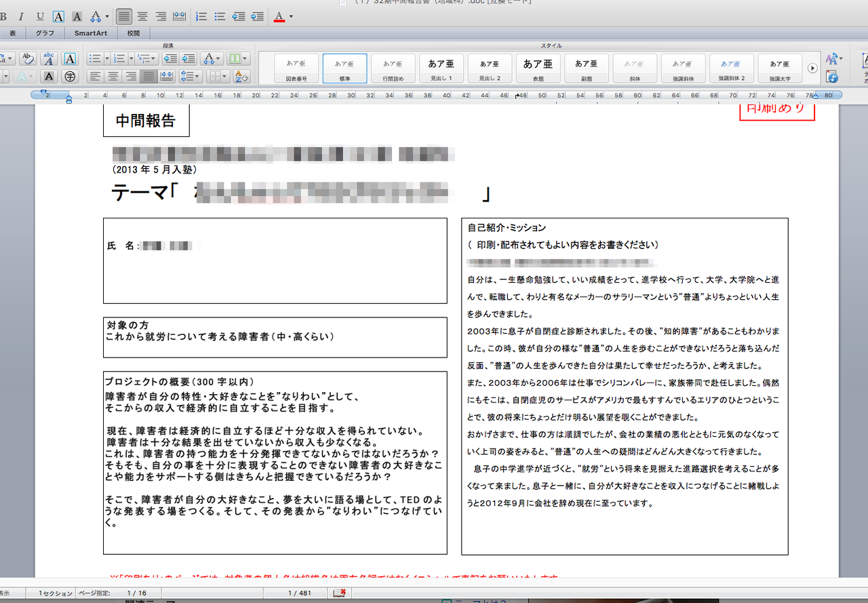Click bulleted list icon in top toolbar
868x603 pixels.
pos(220,16)
